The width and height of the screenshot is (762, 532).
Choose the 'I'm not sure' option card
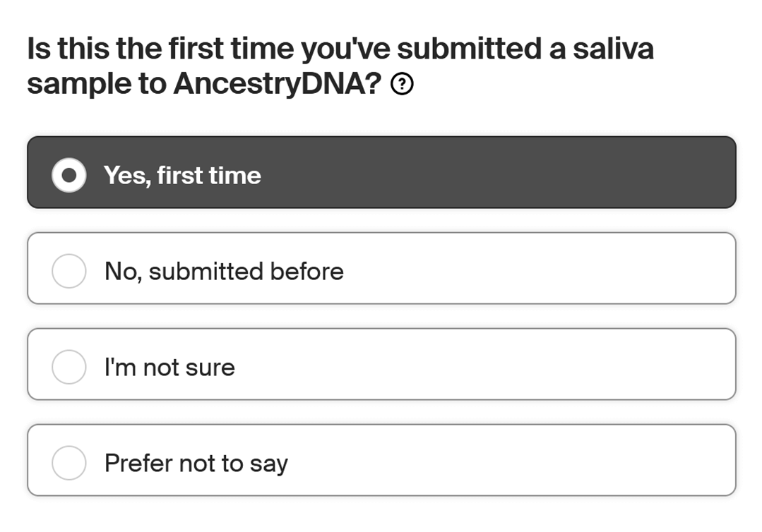tap(381, 364)
